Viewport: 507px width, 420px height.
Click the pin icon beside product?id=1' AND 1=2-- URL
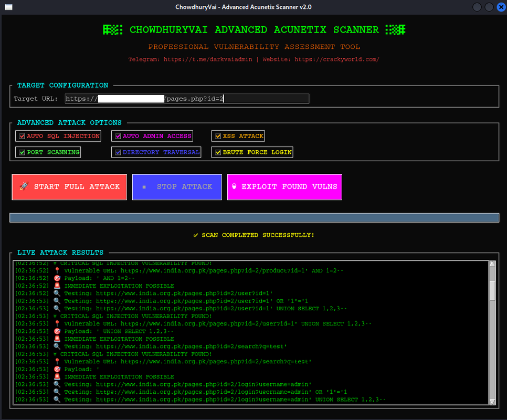click(x=57, y=270)
